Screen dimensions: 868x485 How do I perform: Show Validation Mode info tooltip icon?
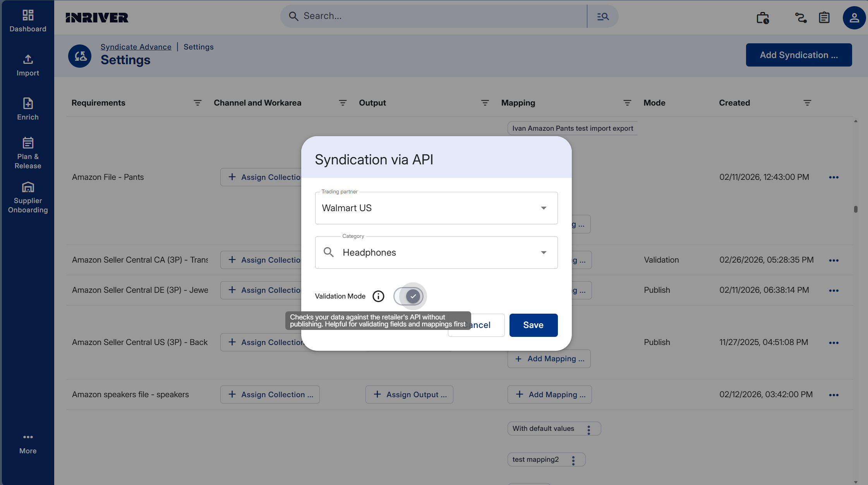[x=378, y=296]
